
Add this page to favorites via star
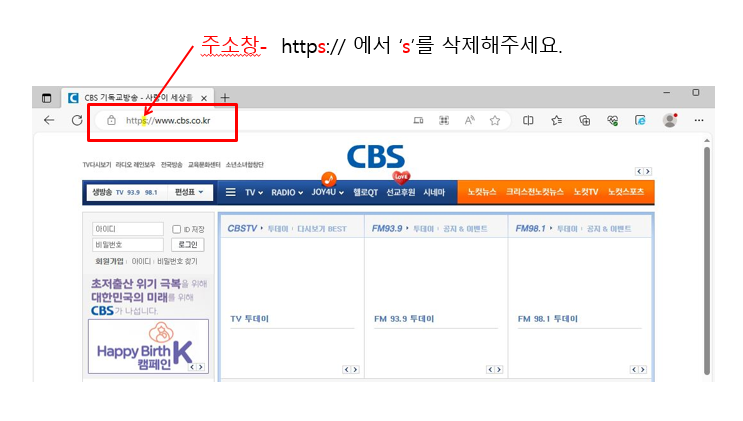point(495,120)
